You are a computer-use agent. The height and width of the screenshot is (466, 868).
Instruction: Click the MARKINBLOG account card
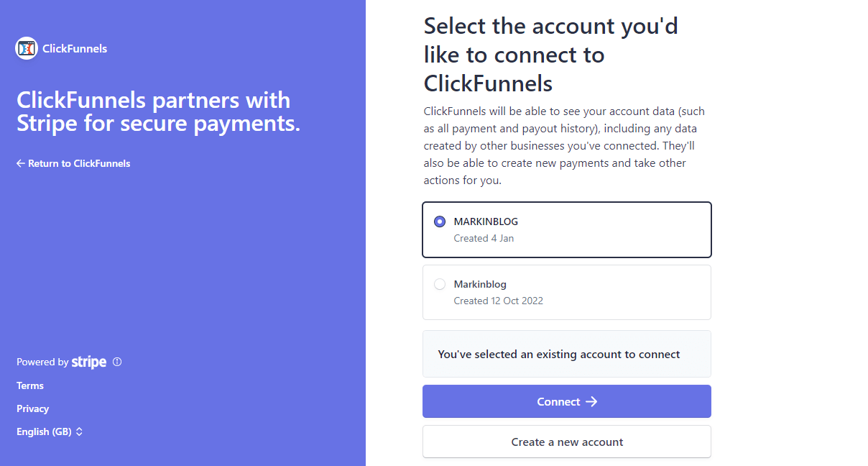click(566, 229)
